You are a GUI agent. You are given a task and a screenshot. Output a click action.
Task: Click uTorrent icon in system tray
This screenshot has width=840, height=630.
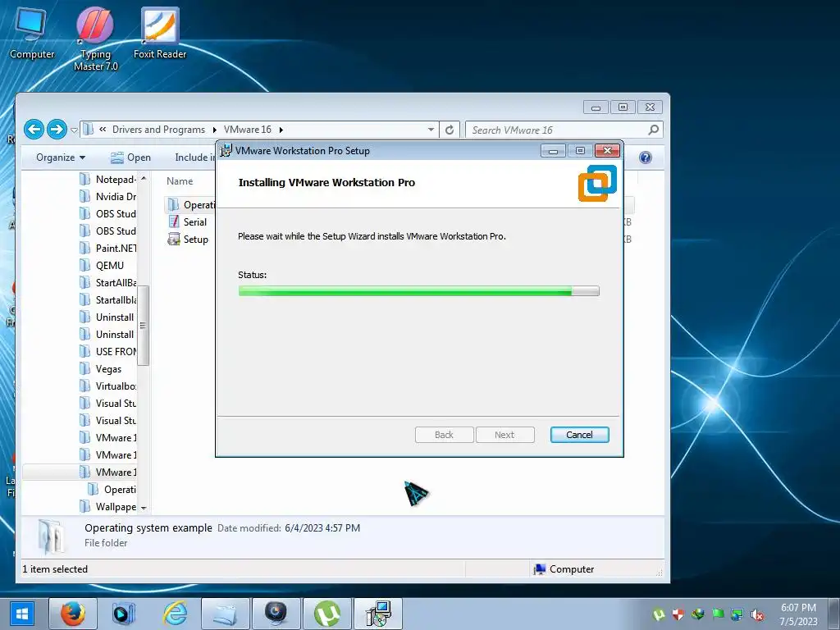pos(659,614)
